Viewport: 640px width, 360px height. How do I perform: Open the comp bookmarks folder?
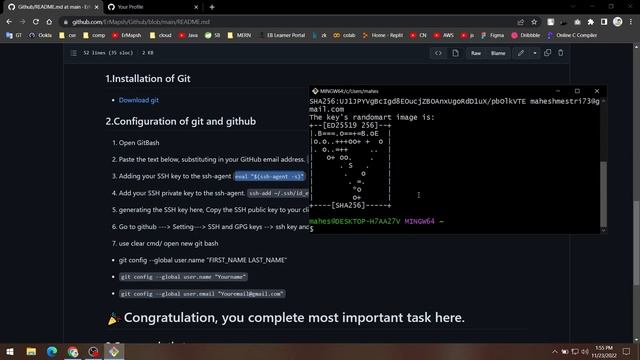pyautogui.click(x=94, y=36)
